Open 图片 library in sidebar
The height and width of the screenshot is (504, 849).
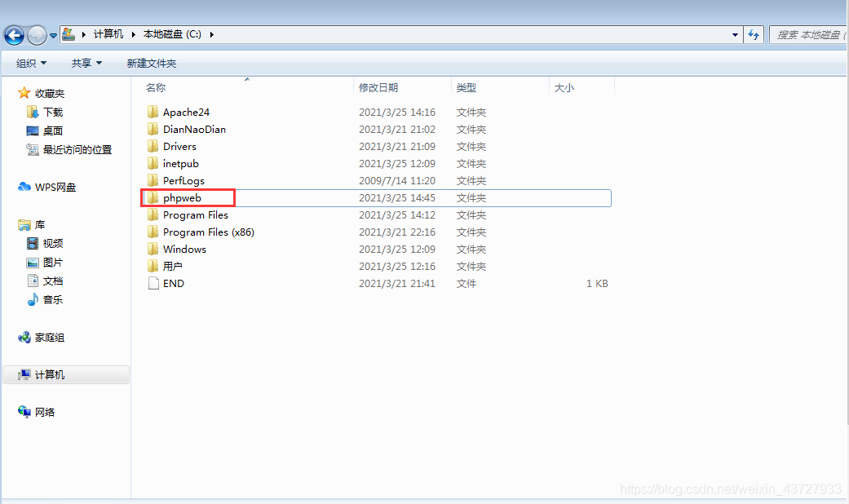[x=45, y=263]
